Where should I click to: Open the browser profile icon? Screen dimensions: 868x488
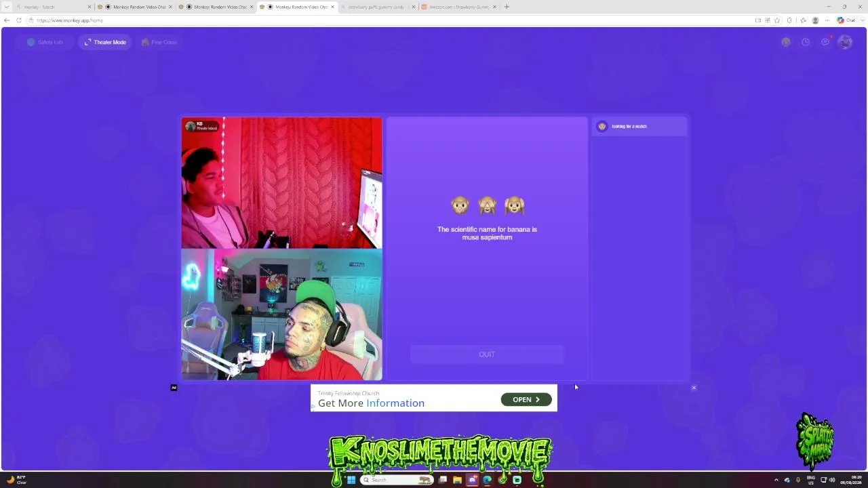tap(815, 20)
